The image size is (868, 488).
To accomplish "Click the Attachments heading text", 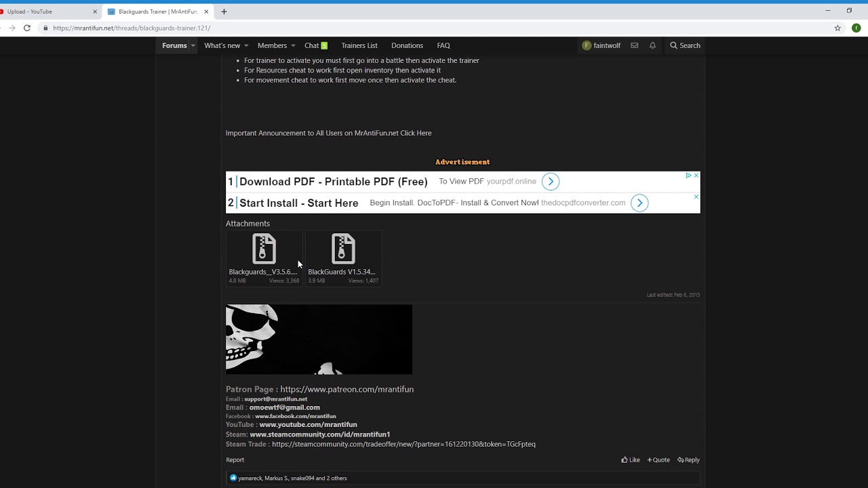I will point(248,223).
